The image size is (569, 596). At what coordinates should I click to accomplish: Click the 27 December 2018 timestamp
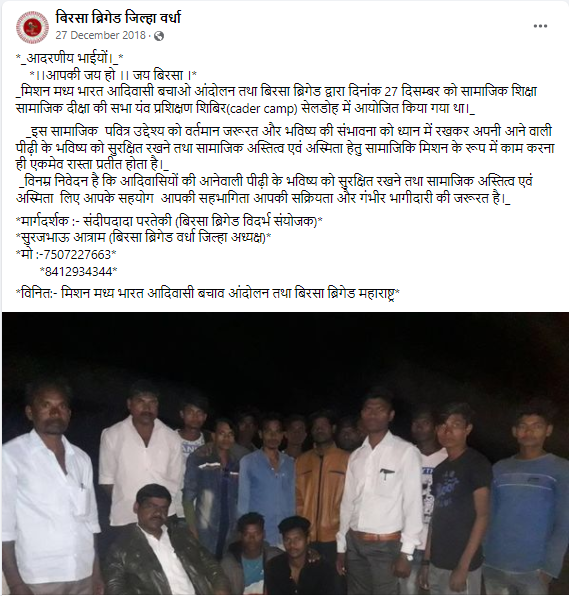tap(100, 35)
